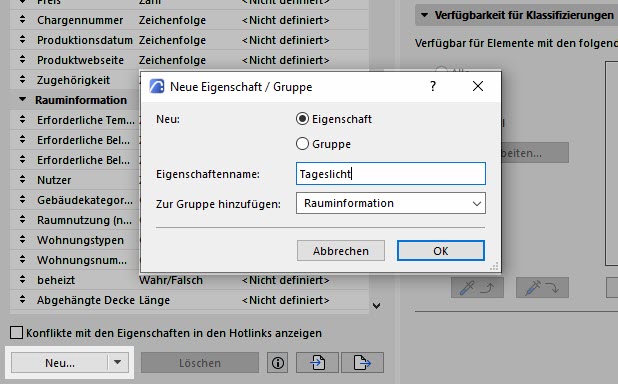Click reorder handle of Erforderliche Tem... row

click(22, 119)
